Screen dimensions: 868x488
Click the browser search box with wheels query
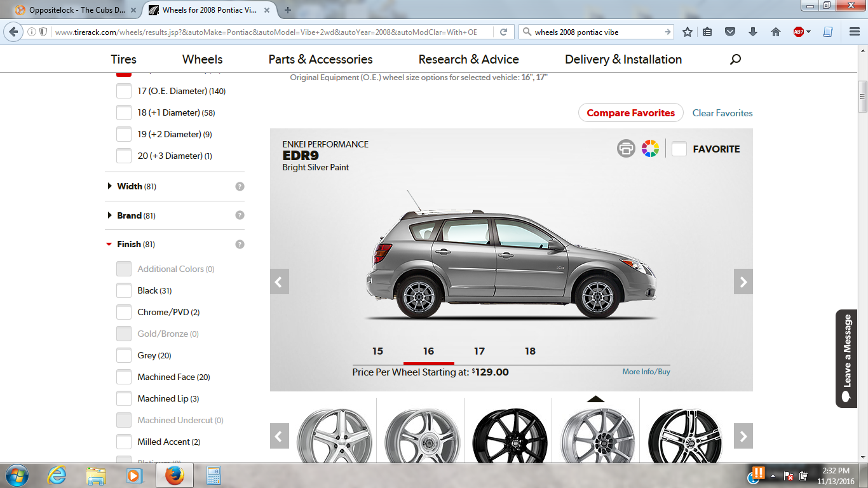tap(596, 32)
